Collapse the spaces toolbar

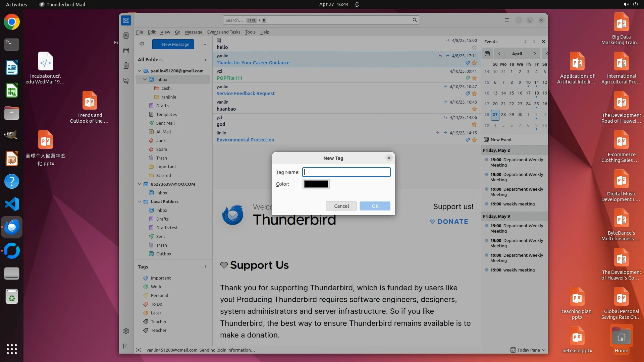click(126, 346)
